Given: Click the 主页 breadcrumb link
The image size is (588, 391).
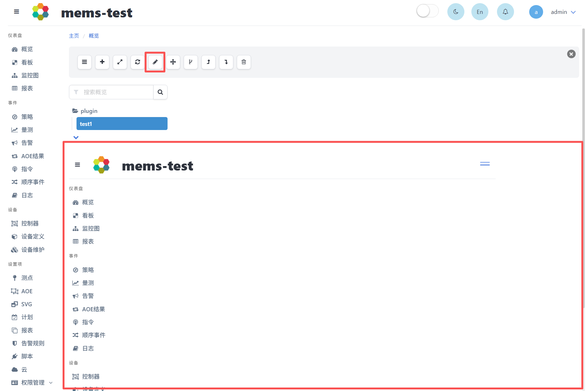Looking at the screenshot, I should coord(74,36).
